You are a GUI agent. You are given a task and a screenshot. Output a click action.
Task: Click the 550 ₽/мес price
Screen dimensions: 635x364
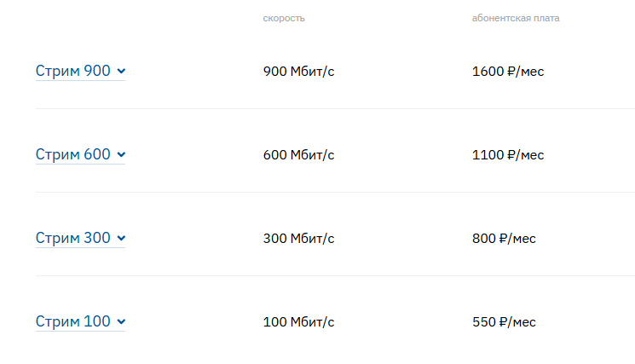(x=504, y=322)
